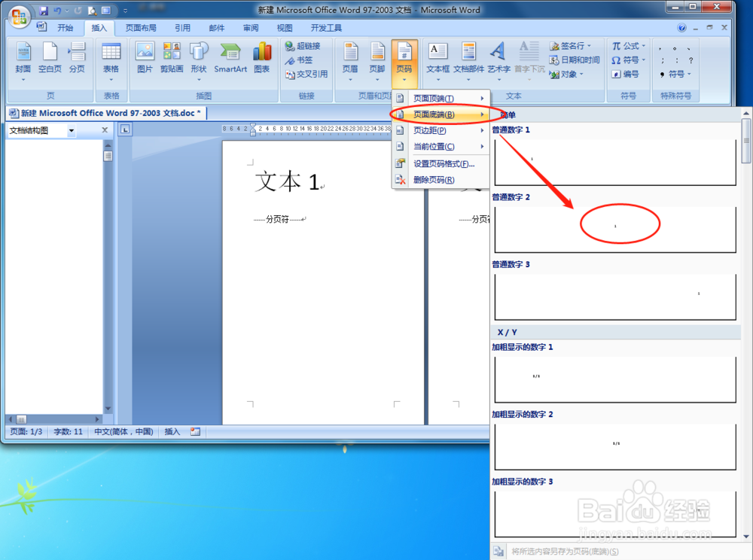Open 页边距 submenu
This screenshot has height=560, width=753.
point(441,130)
